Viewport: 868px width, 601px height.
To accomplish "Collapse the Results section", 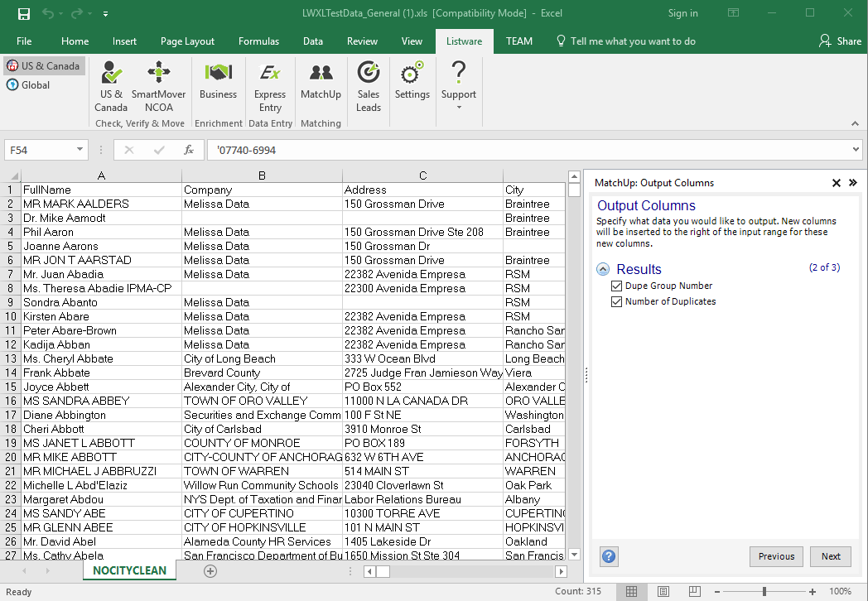I will click(x=603, y=269).
